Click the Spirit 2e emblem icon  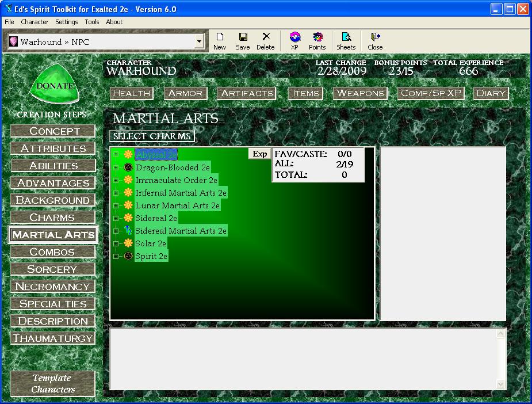(128, 256)
